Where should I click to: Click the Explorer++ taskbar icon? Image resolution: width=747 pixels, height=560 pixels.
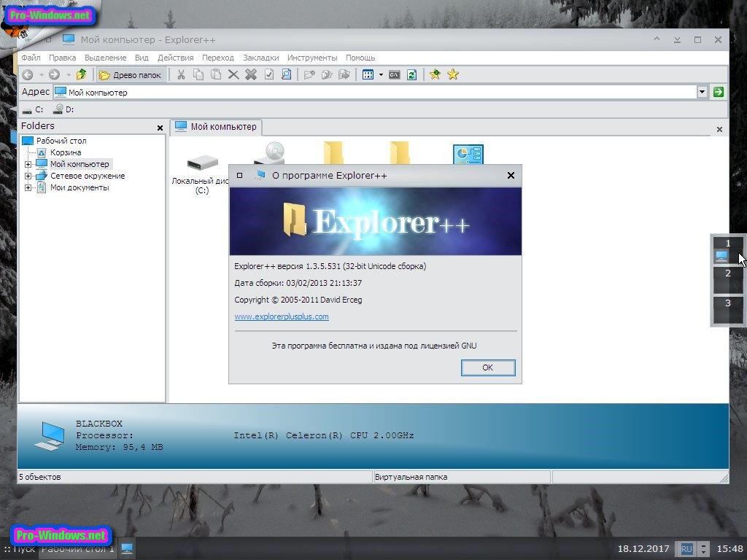[x=127, y=548]
